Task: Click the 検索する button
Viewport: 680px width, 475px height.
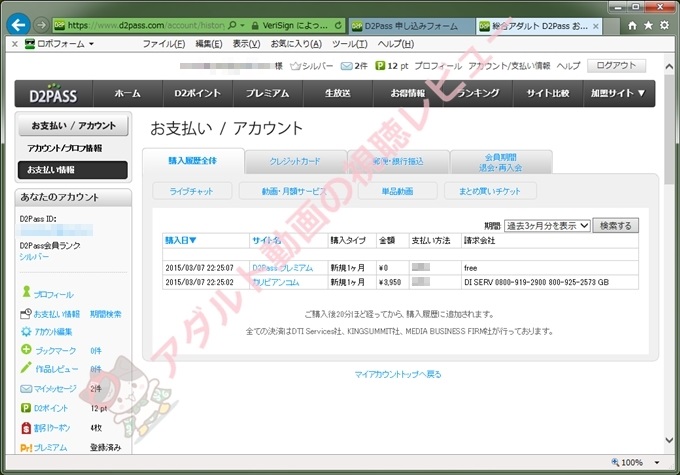Action: point(615,226)
